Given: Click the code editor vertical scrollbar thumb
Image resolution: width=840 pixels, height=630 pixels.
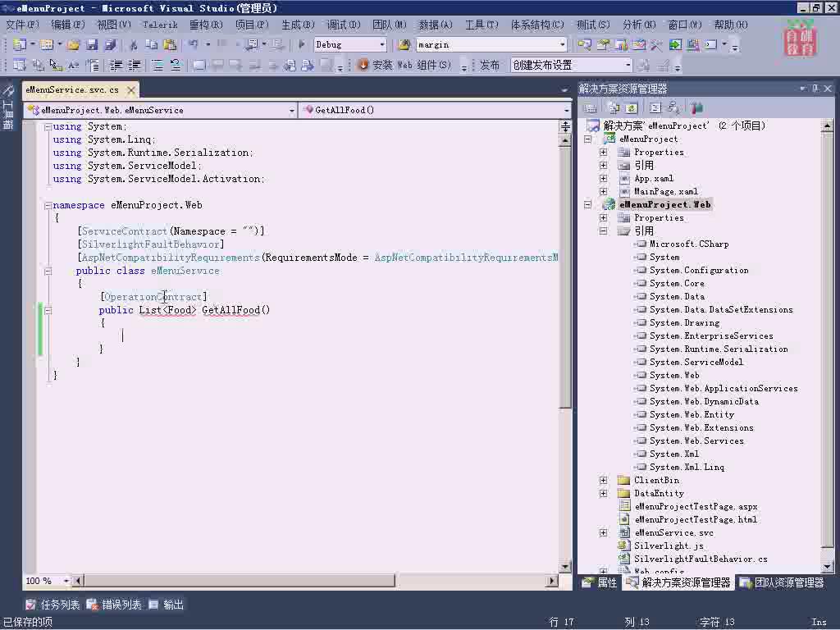Looking at the screenshot, I should point(565,276).
